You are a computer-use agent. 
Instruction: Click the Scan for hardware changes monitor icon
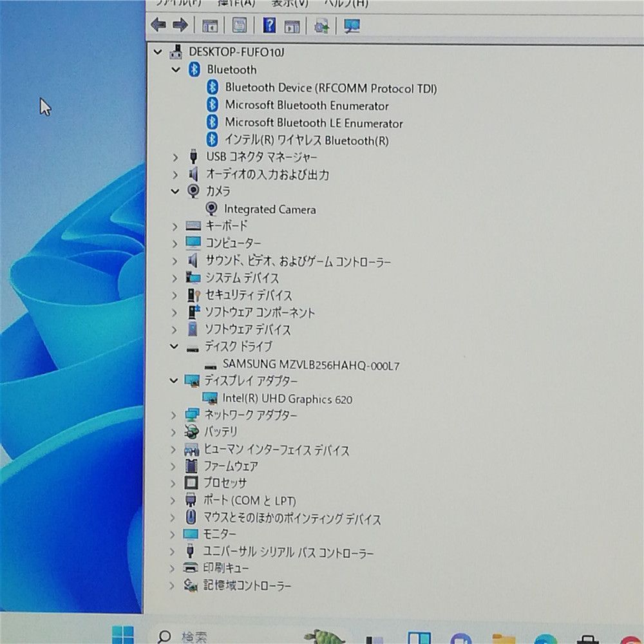352,26
